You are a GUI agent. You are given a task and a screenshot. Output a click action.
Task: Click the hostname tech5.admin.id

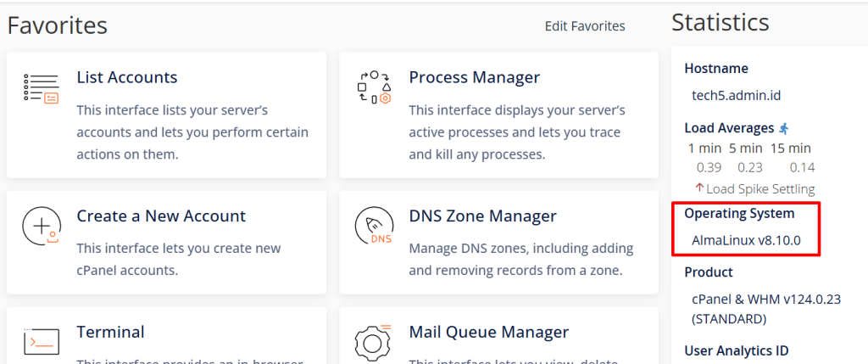click(737, 95)
